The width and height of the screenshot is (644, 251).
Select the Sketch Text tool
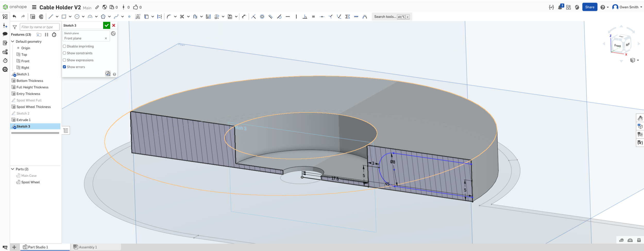tap(138, 16)
